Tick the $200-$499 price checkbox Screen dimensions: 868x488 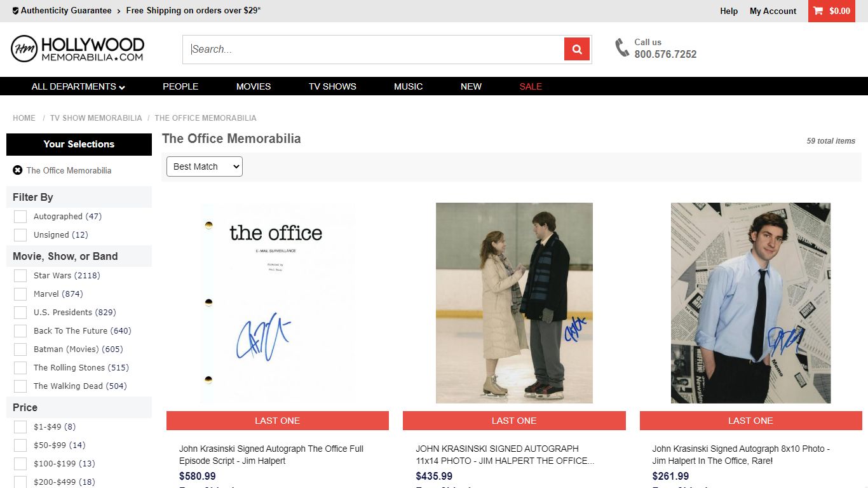[x=20, y=482]
